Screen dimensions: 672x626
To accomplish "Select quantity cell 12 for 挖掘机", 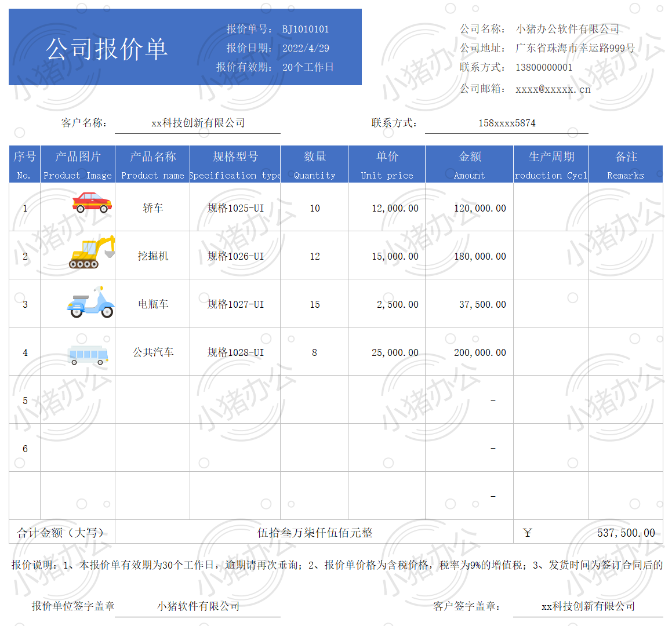I will pos(315,256).
